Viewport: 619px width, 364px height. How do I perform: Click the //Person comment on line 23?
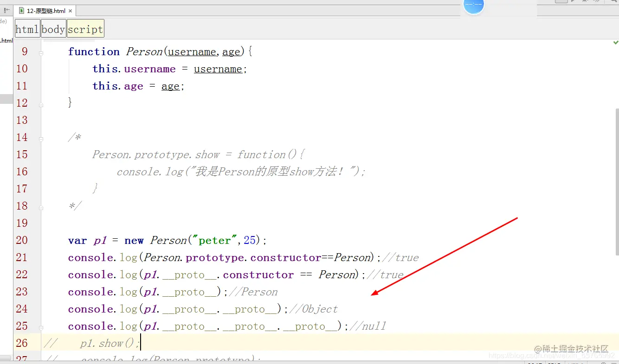(x=253, y=292)
